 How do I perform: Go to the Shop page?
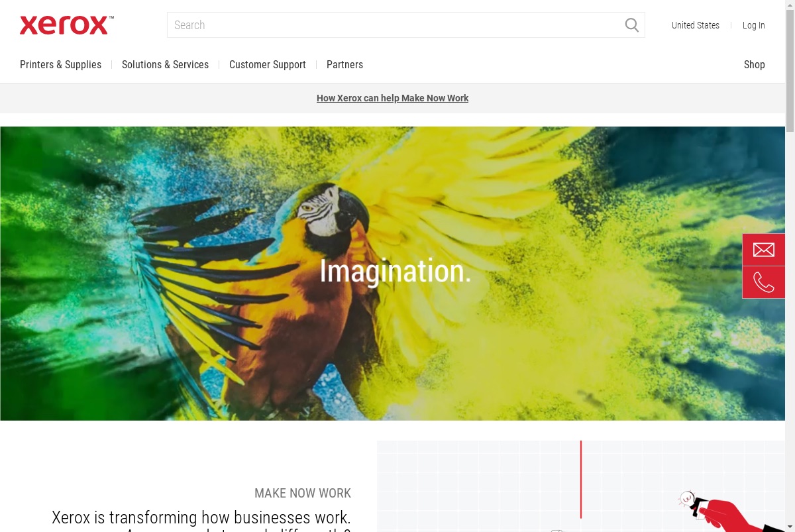click(754, 64)
